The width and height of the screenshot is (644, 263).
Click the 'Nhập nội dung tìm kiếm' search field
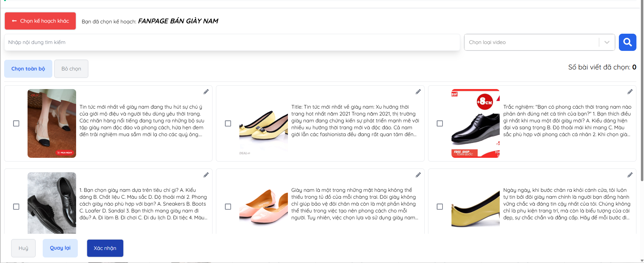tap(232, 42)
